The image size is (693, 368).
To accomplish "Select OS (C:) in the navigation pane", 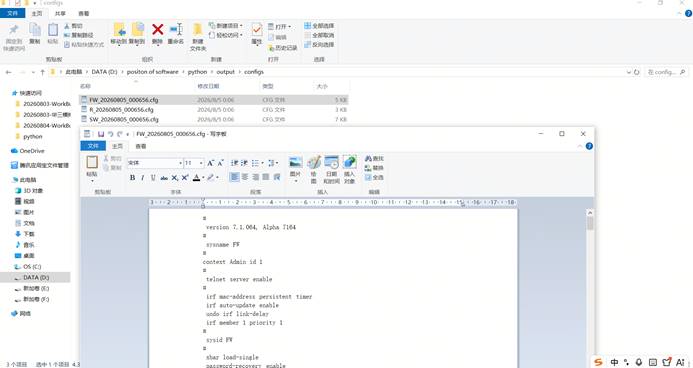I will tap(32, 267).
